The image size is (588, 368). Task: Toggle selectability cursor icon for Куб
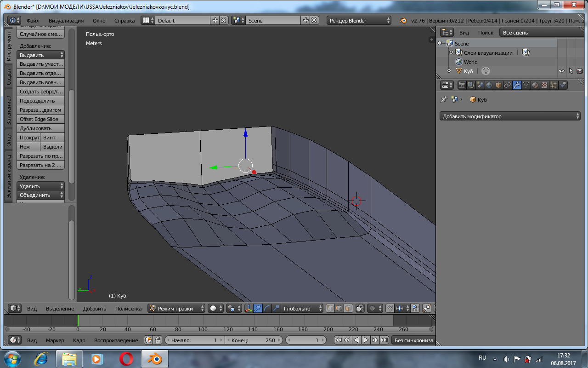[x=571, y=71]
